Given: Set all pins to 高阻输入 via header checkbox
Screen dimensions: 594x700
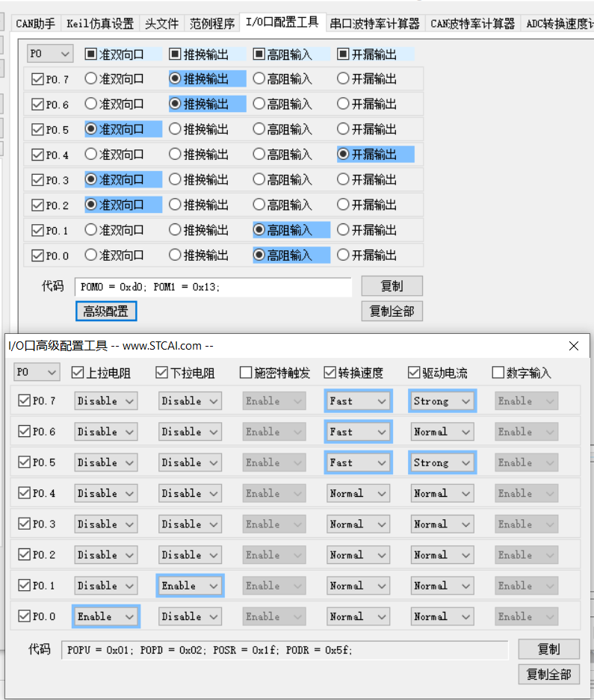Looking at the screenshot, I should click(x=259, y=54).
